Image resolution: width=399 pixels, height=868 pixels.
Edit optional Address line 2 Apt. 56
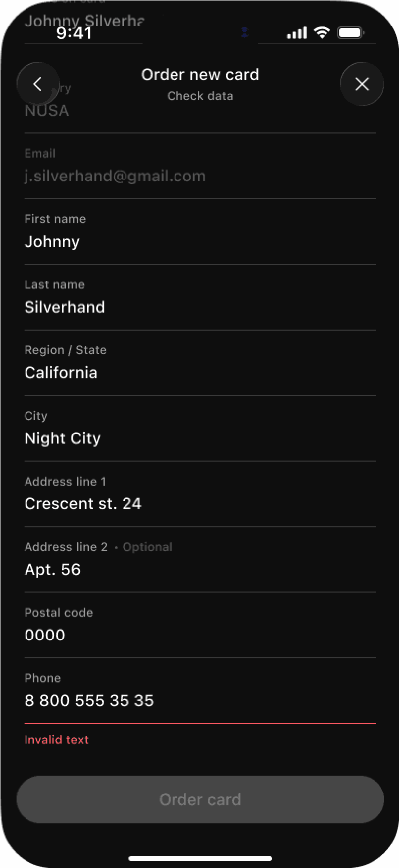[200, 559]
